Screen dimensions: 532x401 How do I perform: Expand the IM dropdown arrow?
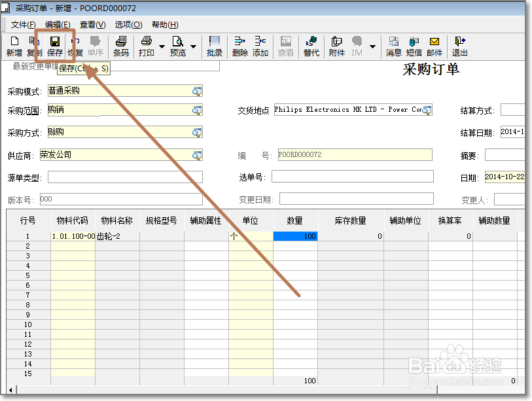[x=372, y=46]
